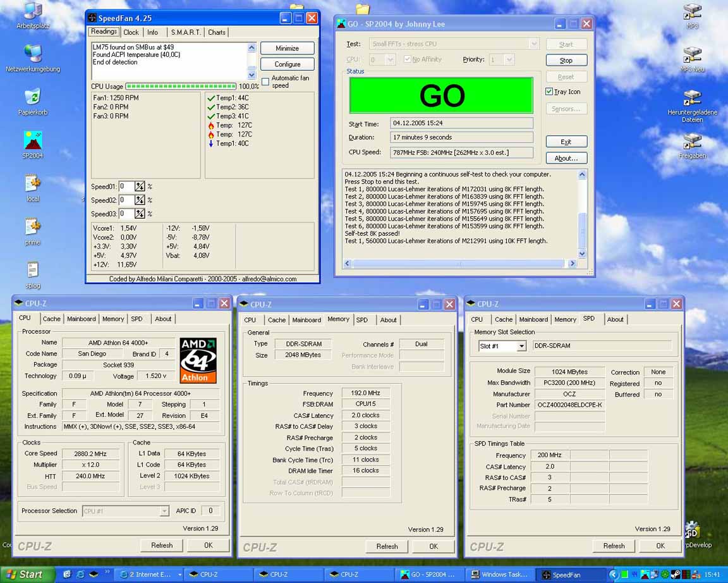This screenshot has height=583, width=728.
Task: Click the CPU-Z quick launch icon
Action: (x=94, y=574)
